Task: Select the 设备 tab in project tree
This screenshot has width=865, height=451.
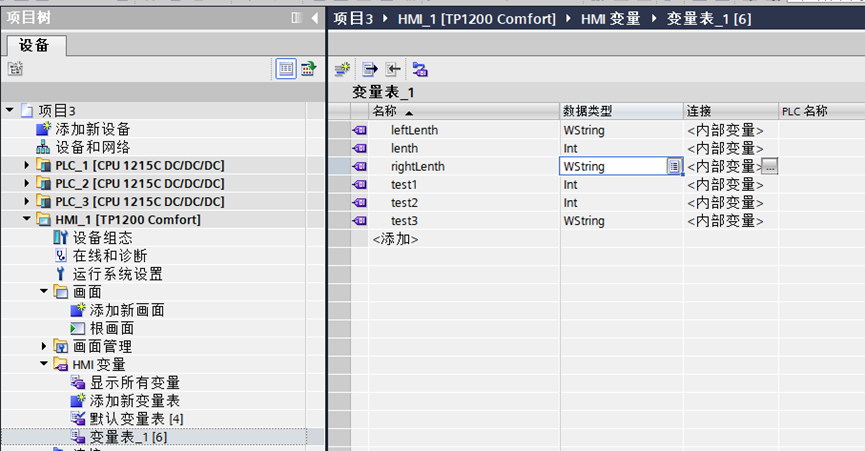Action: click(x=34, y=45)
